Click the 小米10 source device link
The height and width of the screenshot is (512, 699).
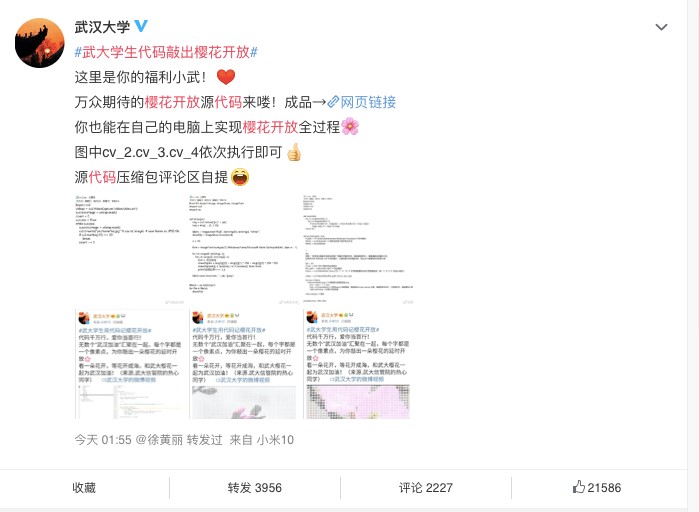[x=275, y=440]
